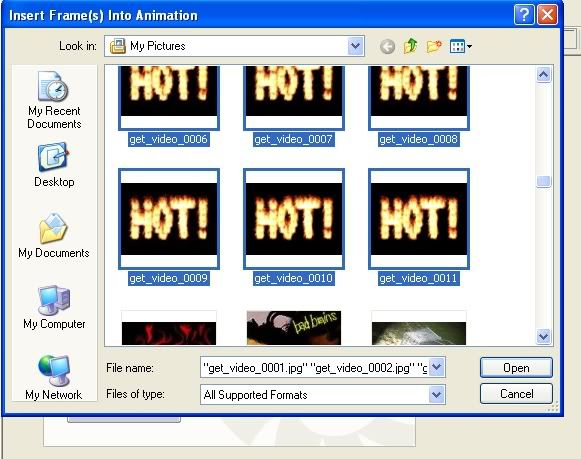The height and width of the screenshot is (459, 581).
Task: Expand the File name dropdown arrow
Action: point(437,367)
